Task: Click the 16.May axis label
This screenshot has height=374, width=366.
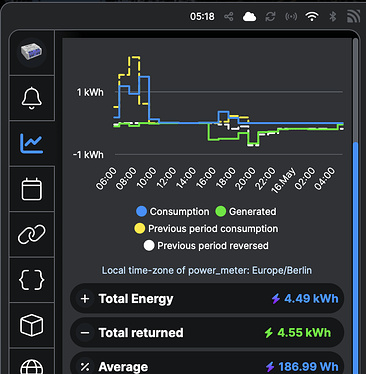Action: pos(283,180)
